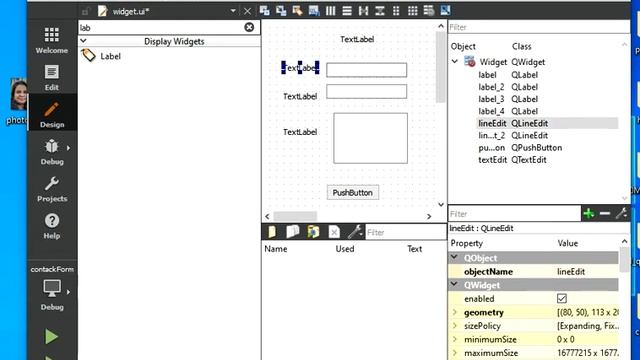Click the text edit box on form

point(370,138)
